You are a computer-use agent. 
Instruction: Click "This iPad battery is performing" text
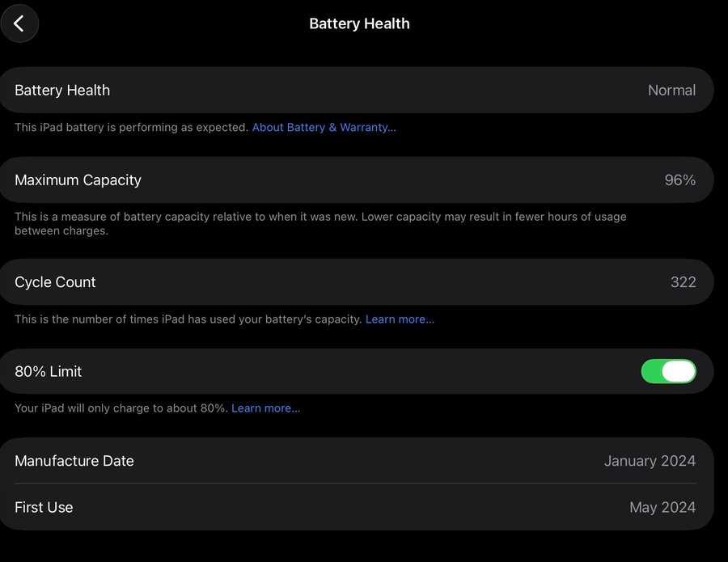(131, 128)
